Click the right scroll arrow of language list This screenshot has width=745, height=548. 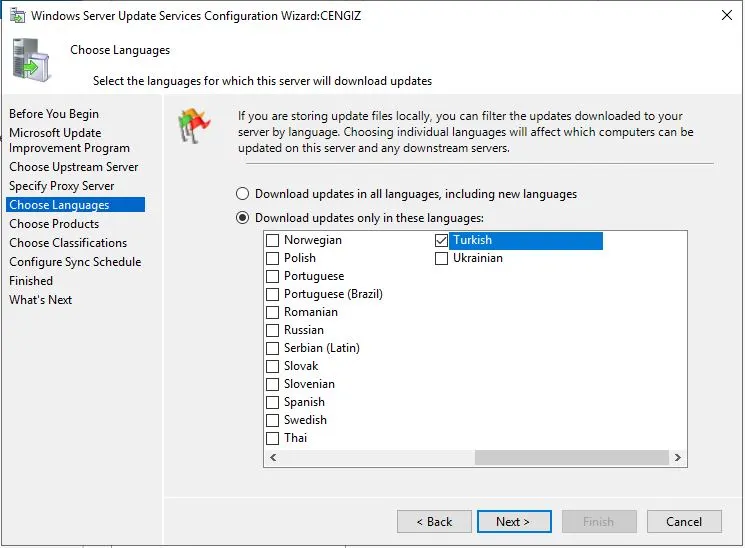point(678,458)
